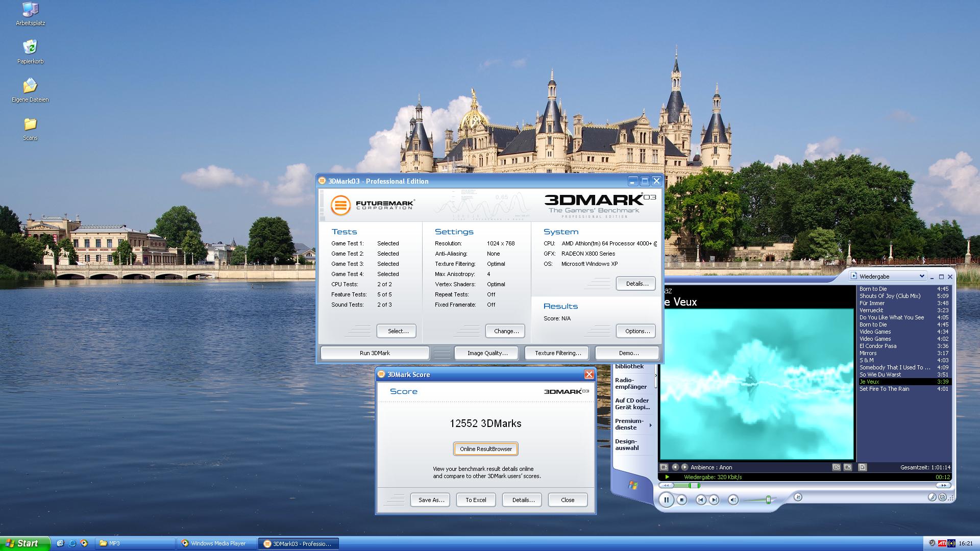The width and height of the screenshot is (980, 551).
Task: Click Save As in 3DMark Score dialog
Action: coord(430,500)
